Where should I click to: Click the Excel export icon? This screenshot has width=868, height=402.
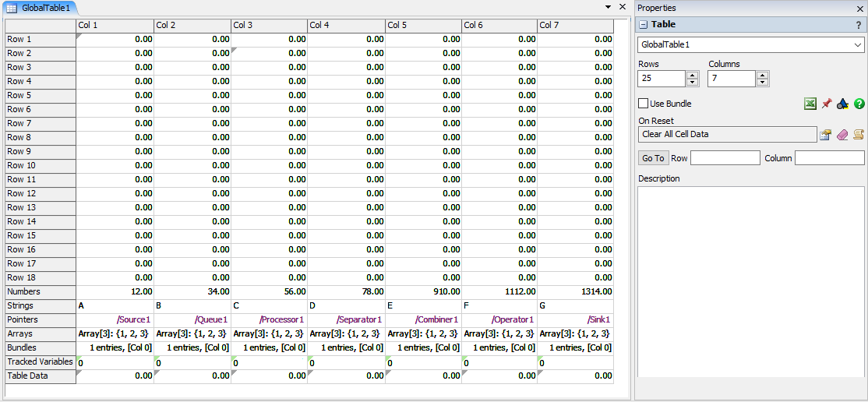[x=810, y=104]
